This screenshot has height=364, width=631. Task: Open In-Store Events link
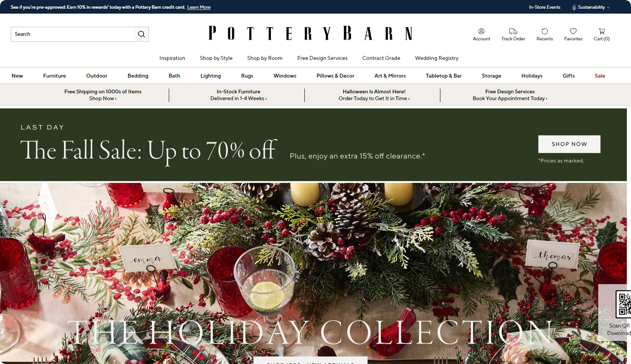coord(545,7)
